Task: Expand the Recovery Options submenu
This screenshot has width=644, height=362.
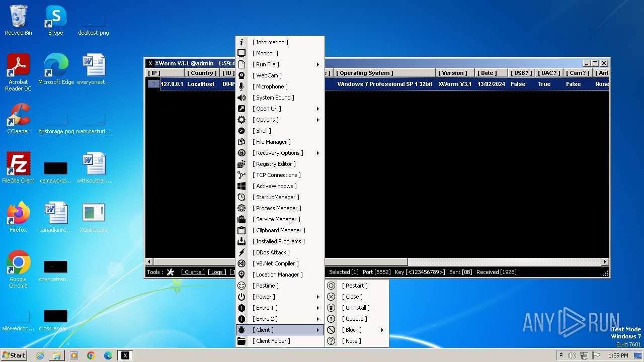Action: (x=318, y=153)
